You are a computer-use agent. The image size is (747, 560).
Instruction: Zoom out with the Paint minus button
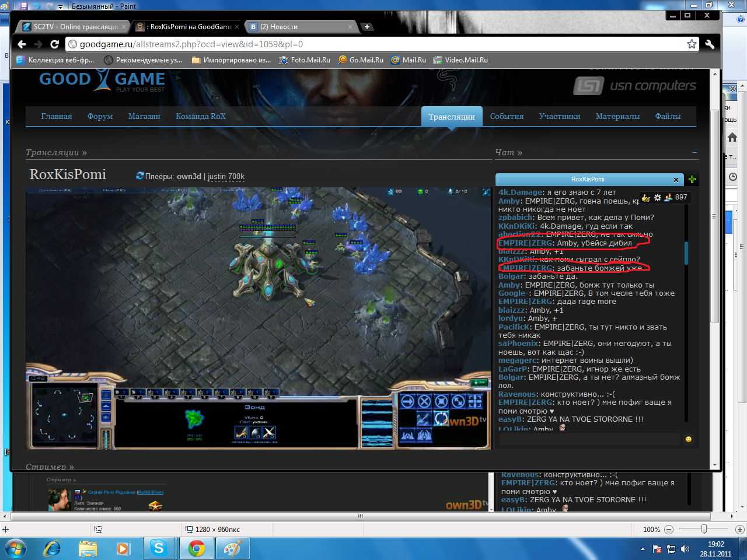(x=669, y=530)
